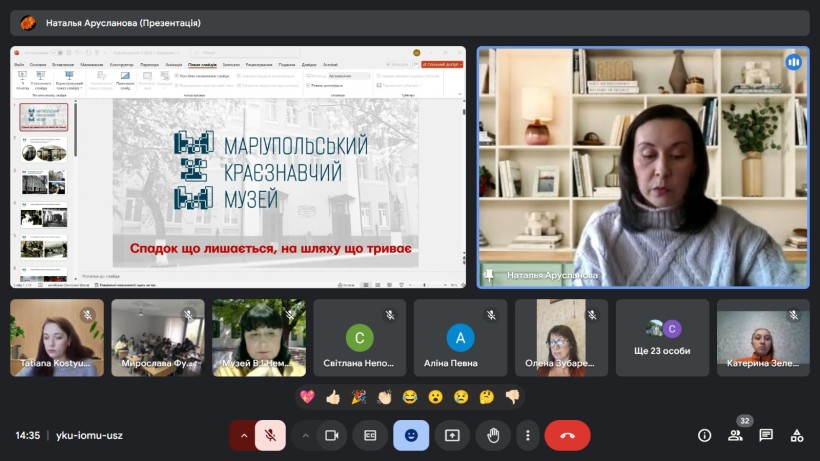Open Основне tab in PowerPoint ribbon
The width and height of the screenshot is (820, 461).
[x=38, y=65]
